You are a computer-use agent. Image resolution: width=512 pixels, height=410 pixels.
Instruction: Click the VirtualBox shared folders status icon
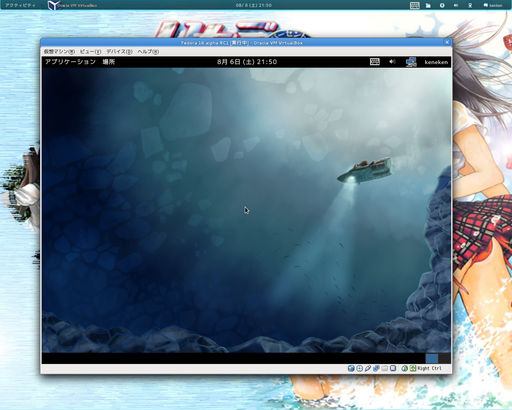tap(384, 368)
